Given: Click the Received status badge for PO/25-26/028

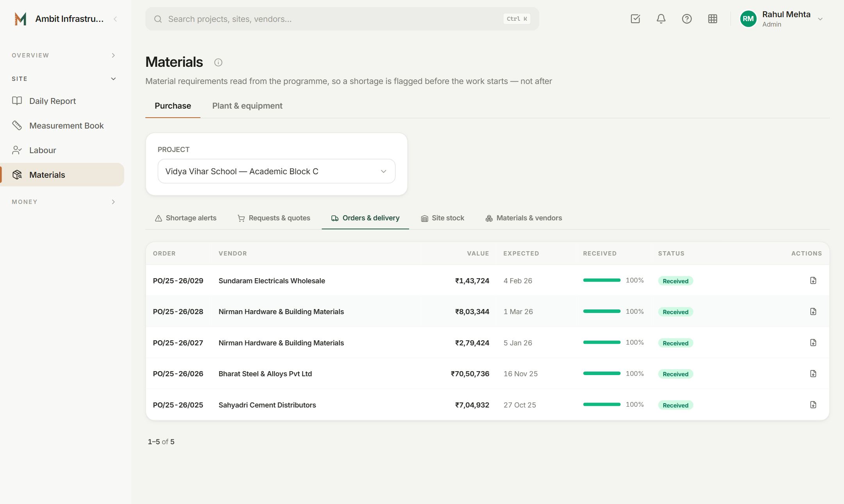Looking at the screenshot, I should [676, 312].
